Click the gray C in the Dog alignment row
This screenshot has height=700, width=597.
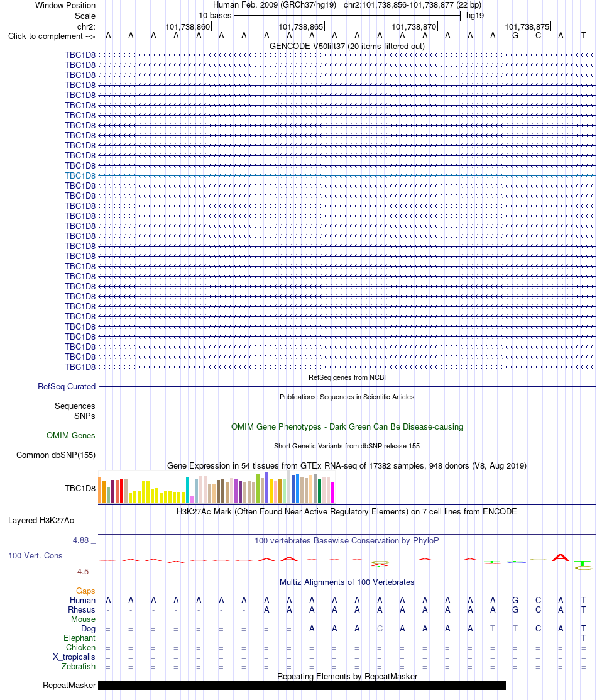tap(380, 628)
